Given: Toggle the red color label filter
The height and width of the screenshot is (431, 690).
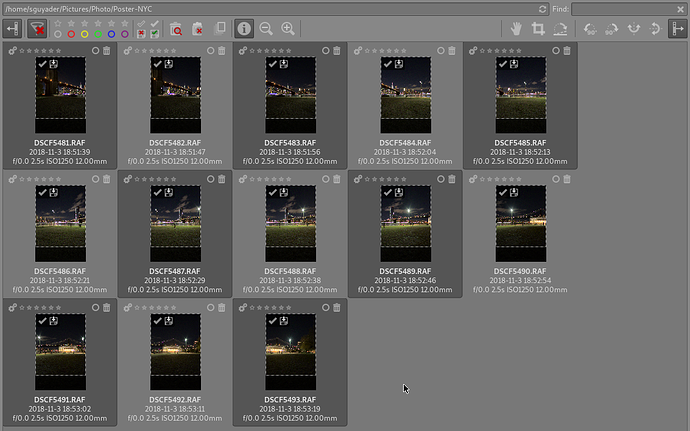Looking at the screenshot, I should 71,34.
